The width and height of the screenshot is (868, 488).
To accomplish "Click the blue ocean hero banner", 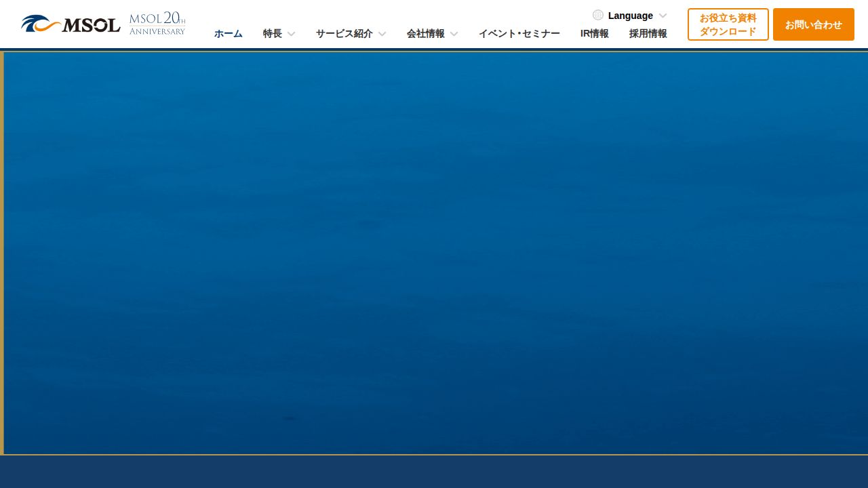I will pos(435,253).
